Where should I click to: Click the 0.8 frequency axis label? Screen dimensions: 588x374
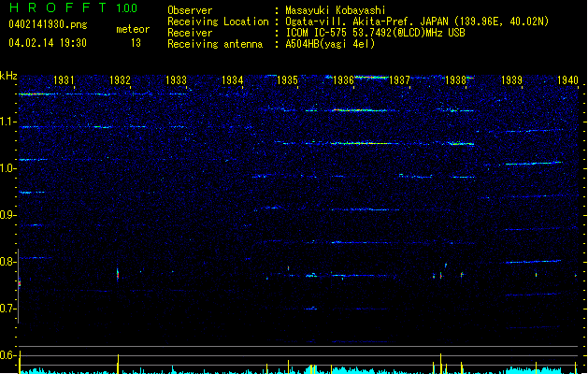pyautogui.click(x=7, y=262)
